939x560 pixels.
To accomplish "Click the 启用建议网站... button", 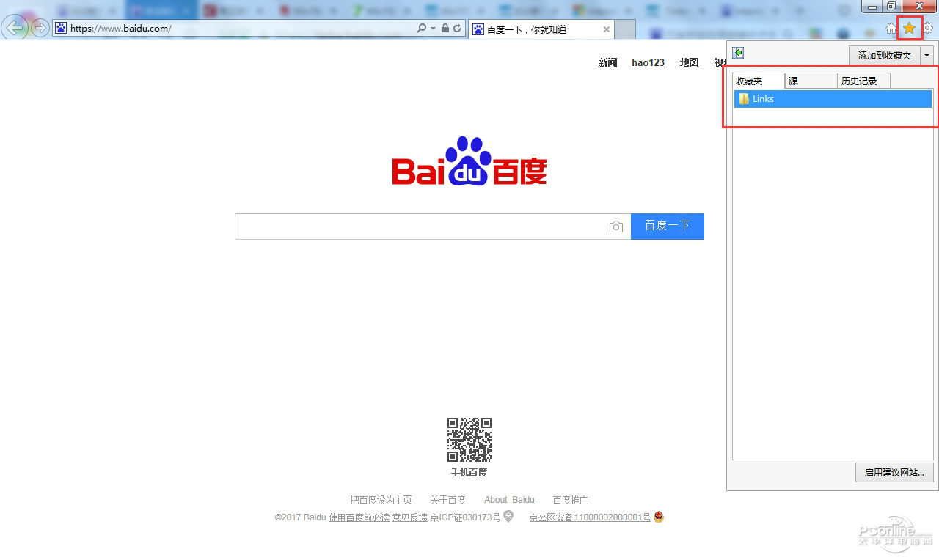I will pos(894,473).
